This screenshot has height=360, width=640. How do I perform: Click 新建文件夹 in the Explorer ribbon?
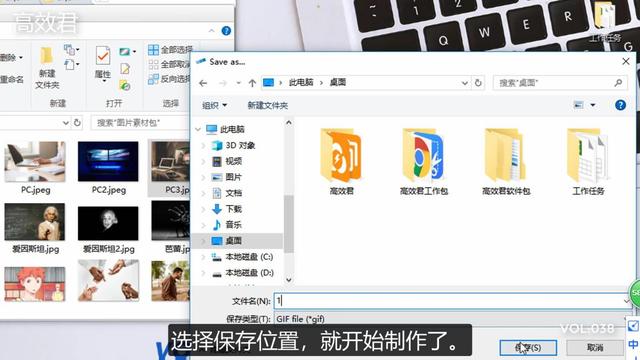47,68
